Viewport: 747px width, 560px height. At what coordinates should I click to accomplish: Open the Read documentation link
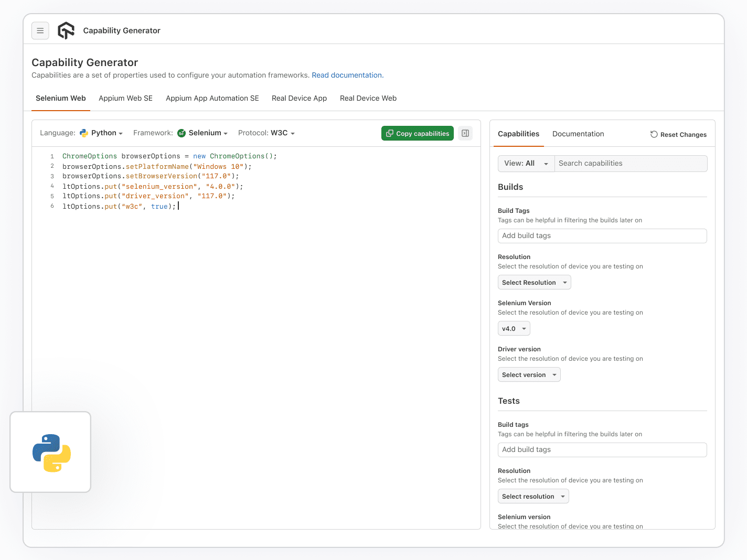pyautogui.click(x=348, y=76)
